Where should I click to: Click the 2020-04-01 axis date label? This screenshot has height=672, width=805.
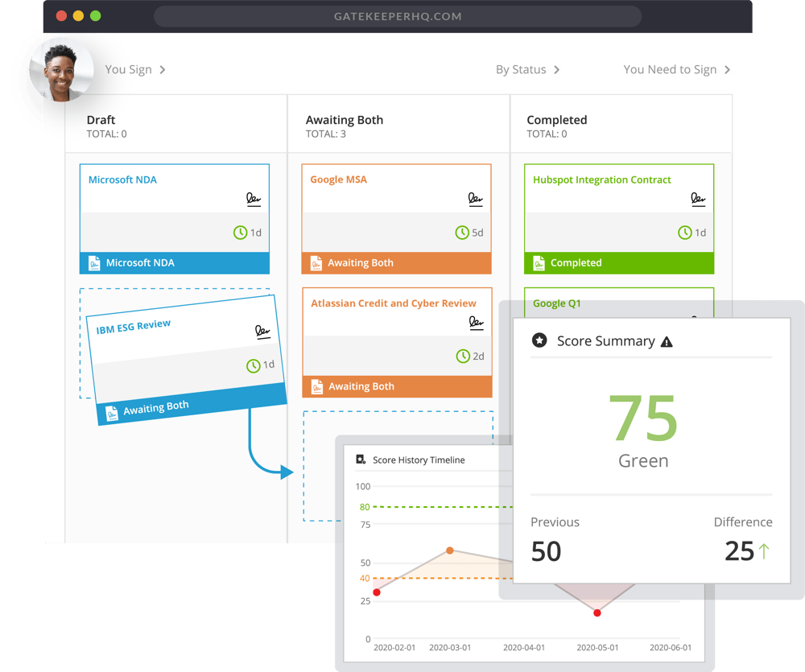point(524,648)
